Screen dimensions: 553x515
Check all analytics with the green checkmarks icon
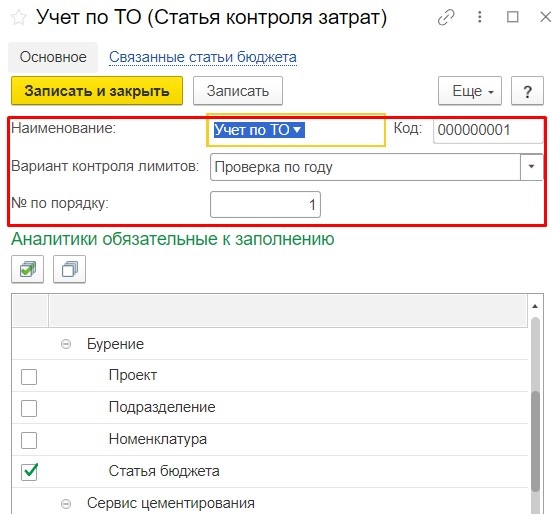[28, 269]
